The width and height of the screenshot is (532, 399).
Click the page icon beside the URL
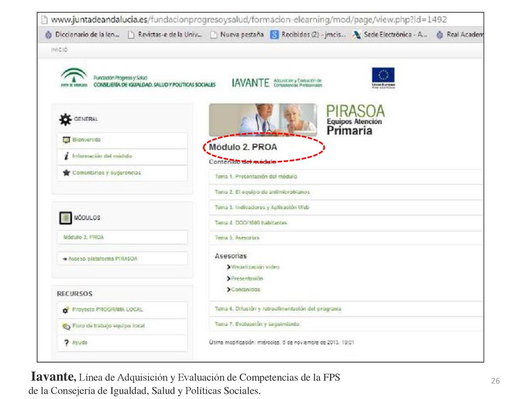pyautogui.click(x=44, y=20)
